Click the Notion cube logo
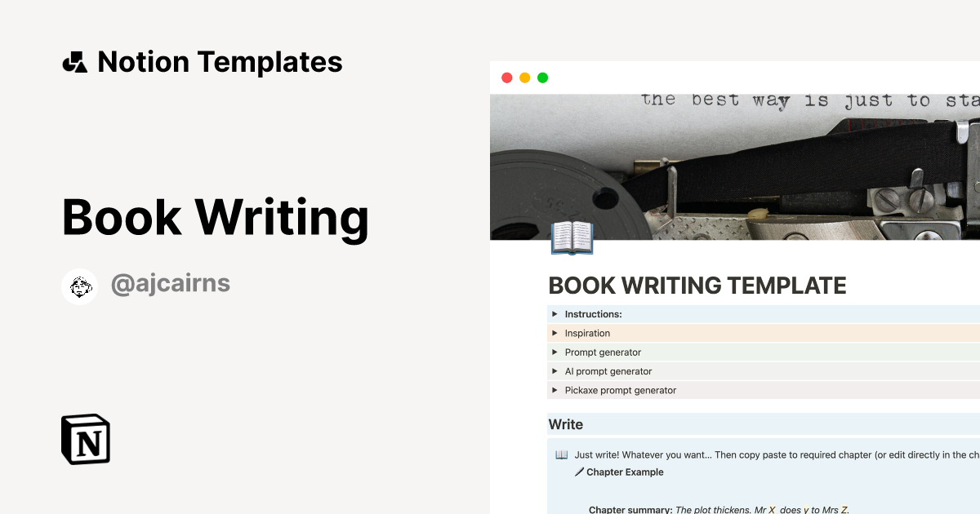 point(86,439)
